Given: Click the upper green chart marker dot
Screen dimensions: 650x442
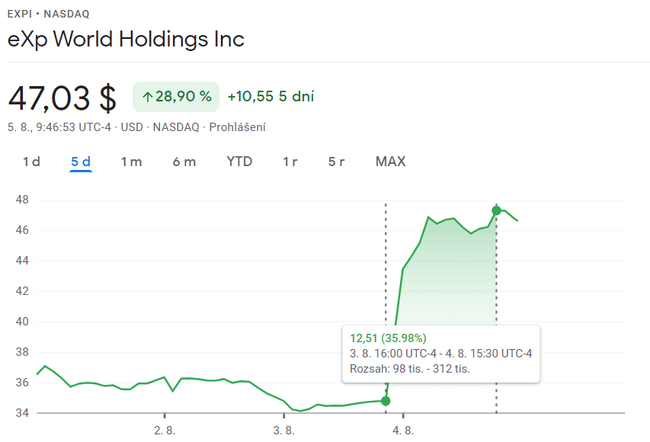Looking at the screenshot, I should (497, 210).
